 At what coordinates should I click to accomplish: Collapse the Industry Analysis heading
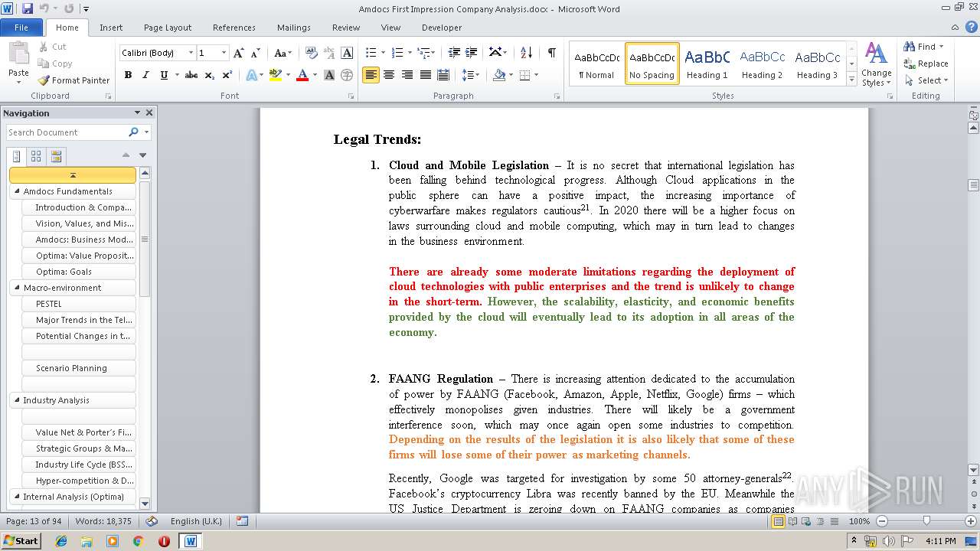16,400
